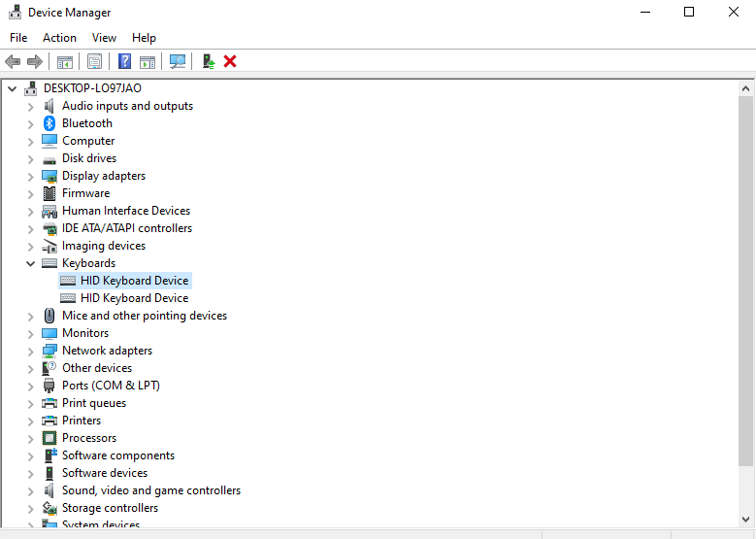
Task: Select IDE ATA/ATAPI controllers label
Action: point(127,228)
